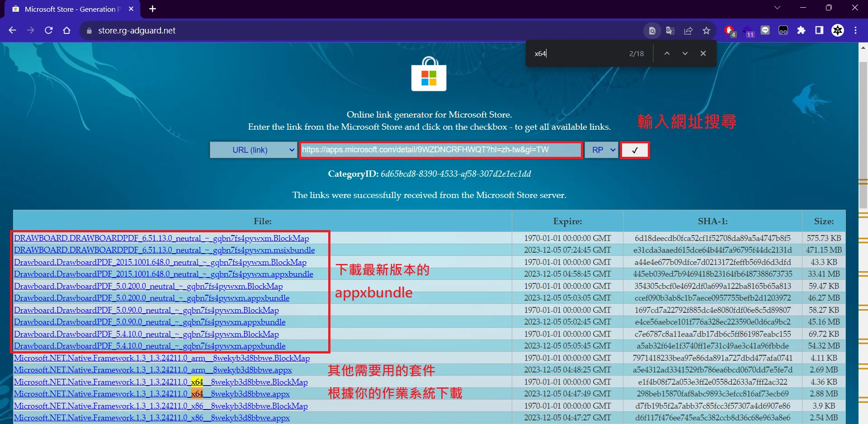Open the browser profile avatar
868x424 pixels.
click(838, 30)
